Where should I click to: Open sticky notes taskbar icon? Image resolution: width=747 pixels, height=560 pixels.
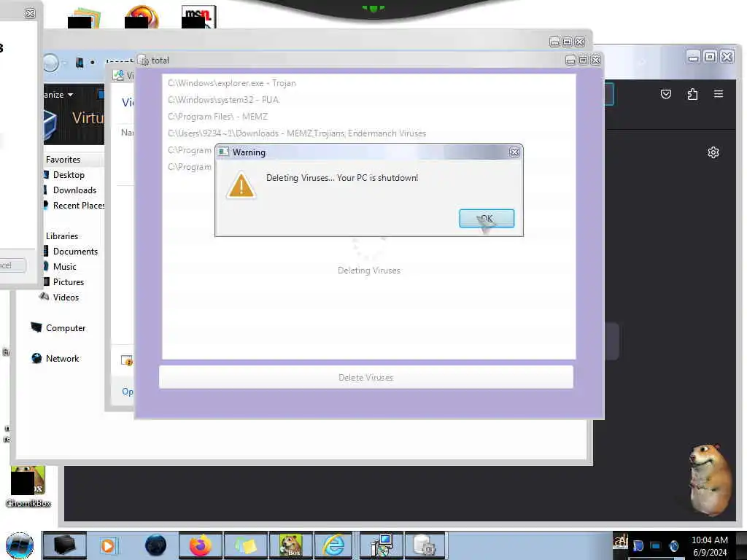246,545
